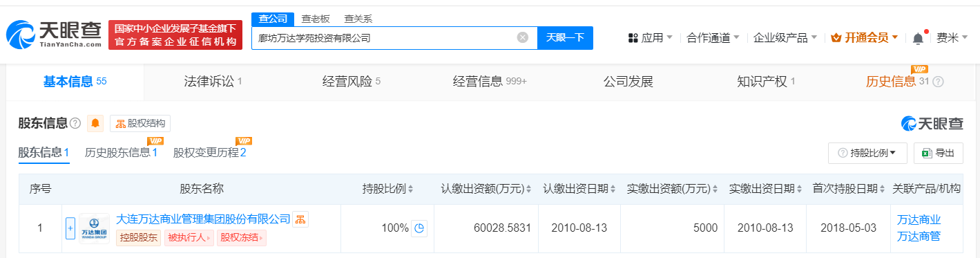Sort by 认缴出资额 column arrows
Image resolution: width=980 pixels, height=258 pixels.
(528, 189)
